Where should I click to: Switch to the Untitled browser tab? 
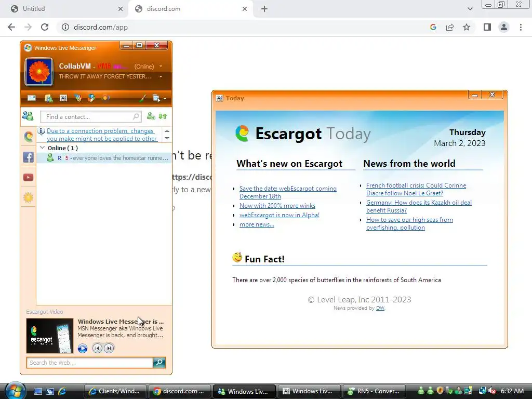point(64,9)
